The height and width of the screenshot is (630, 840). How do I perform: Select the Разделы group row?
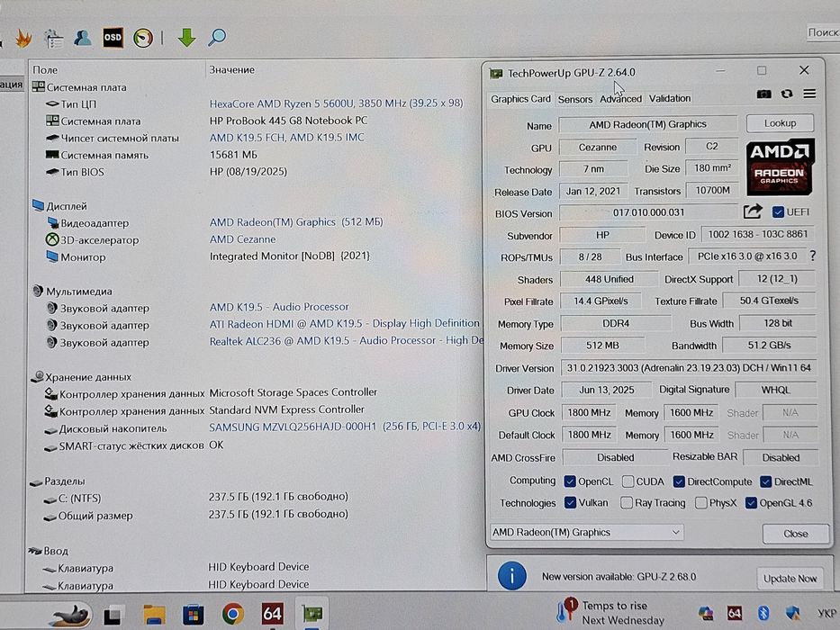(58, 481)
